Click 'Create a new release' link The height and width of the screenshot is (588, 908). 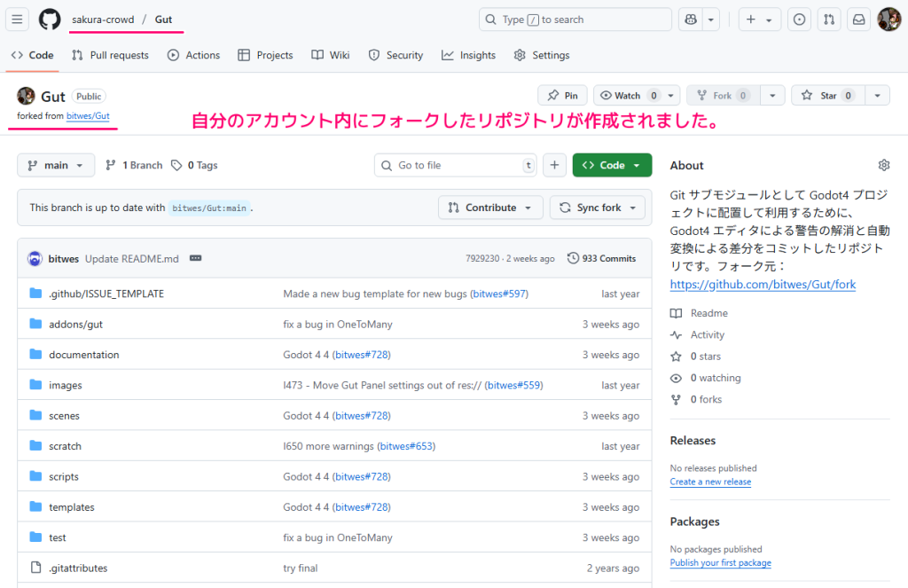pyautogui.click(x=710, y=482)
